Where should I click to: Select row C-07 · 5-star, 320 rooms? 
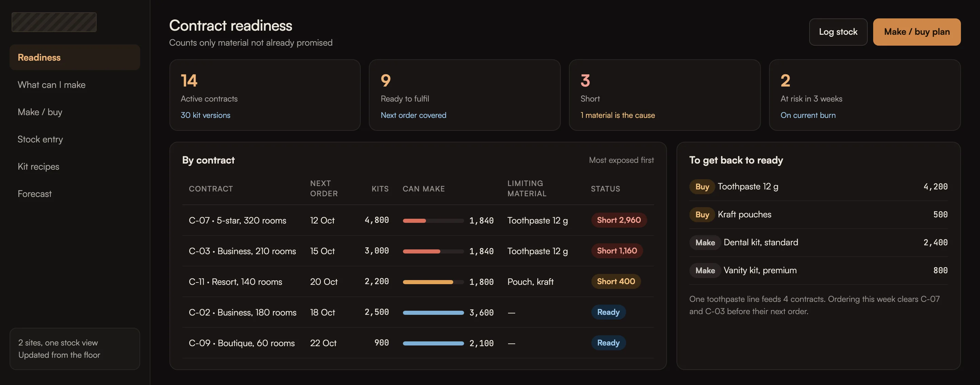point(418,220)
